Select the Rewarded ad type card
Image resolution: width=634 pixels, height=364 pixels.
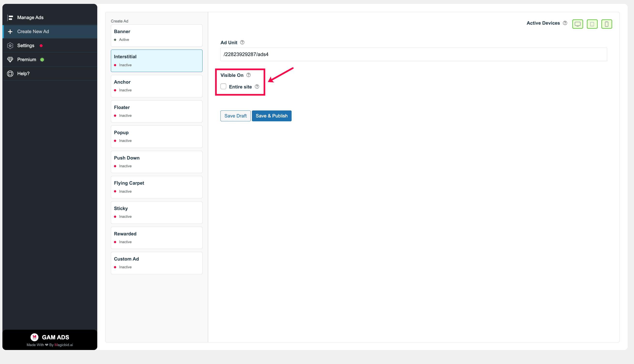point(156,238)
